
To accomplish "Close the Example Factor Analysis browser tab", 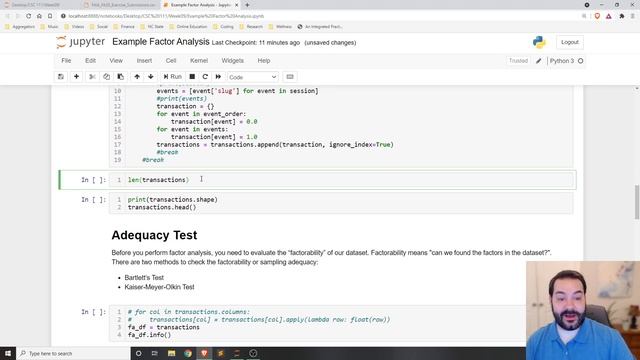I will [x=236, y=5].
